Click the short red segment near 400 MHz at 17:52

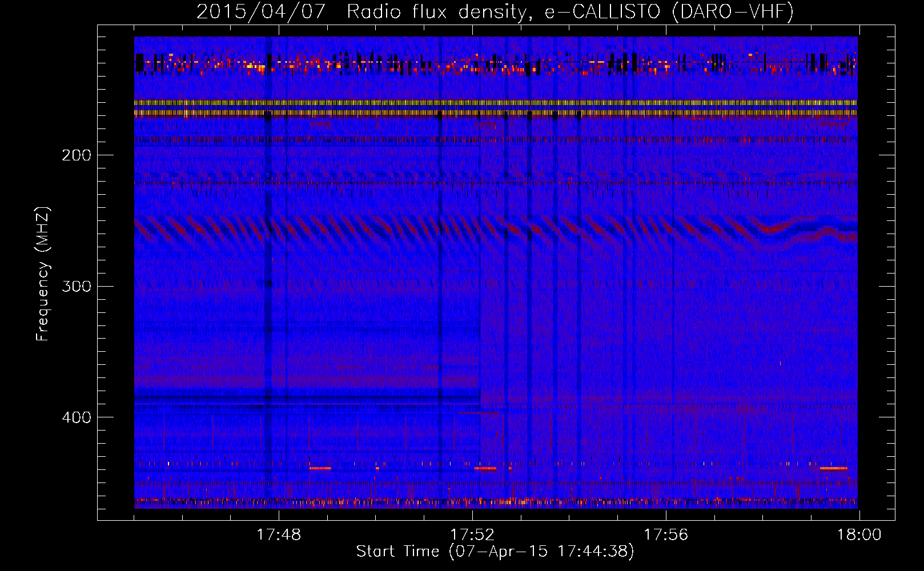(x=477, y=412)
